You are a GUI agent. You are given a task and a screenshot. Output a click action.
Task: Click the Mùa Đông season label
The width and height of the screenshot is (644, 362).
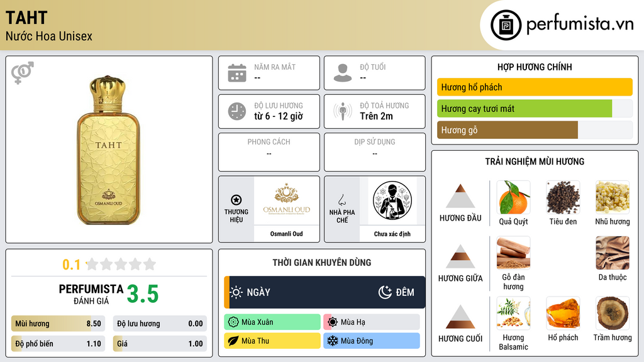[357, 341]
